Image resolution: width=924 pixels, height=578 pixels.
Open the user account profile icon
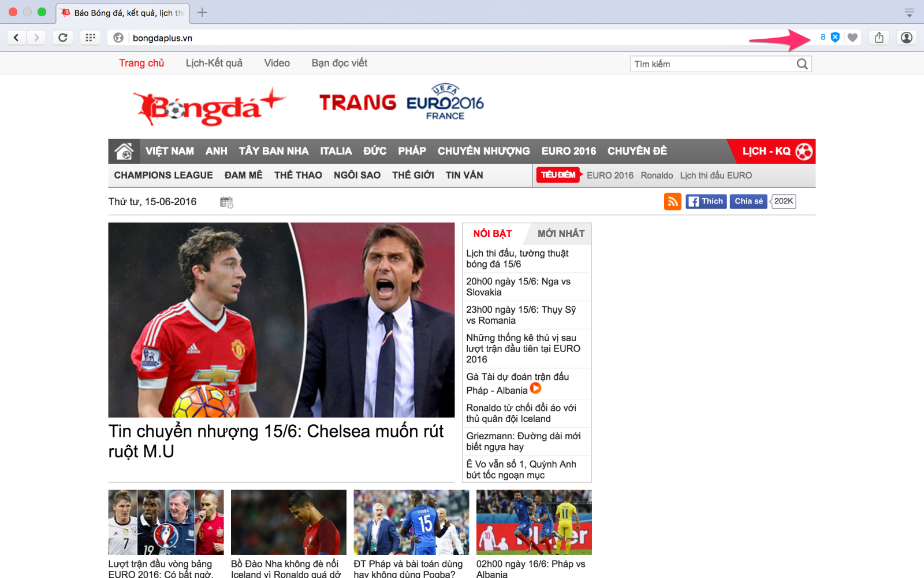(907, 38)
